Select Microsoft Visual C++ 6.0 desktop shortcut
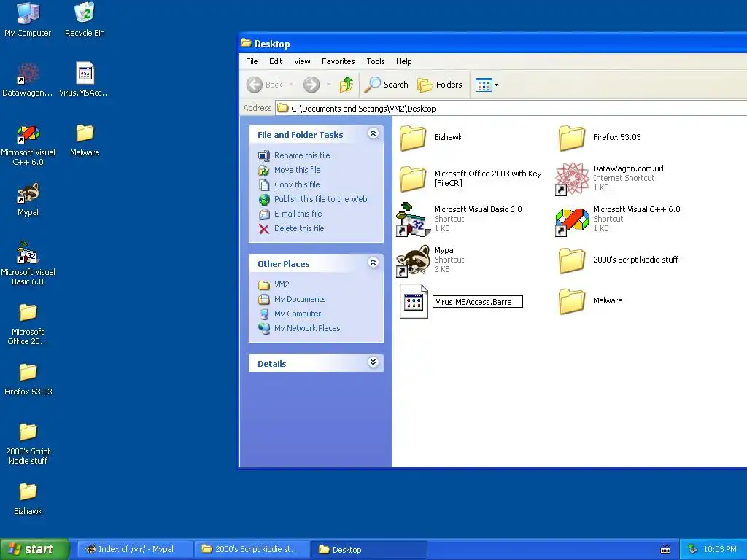Image resolution: width=747 pixels, height=560 pixels. click(x=28, y=145)
